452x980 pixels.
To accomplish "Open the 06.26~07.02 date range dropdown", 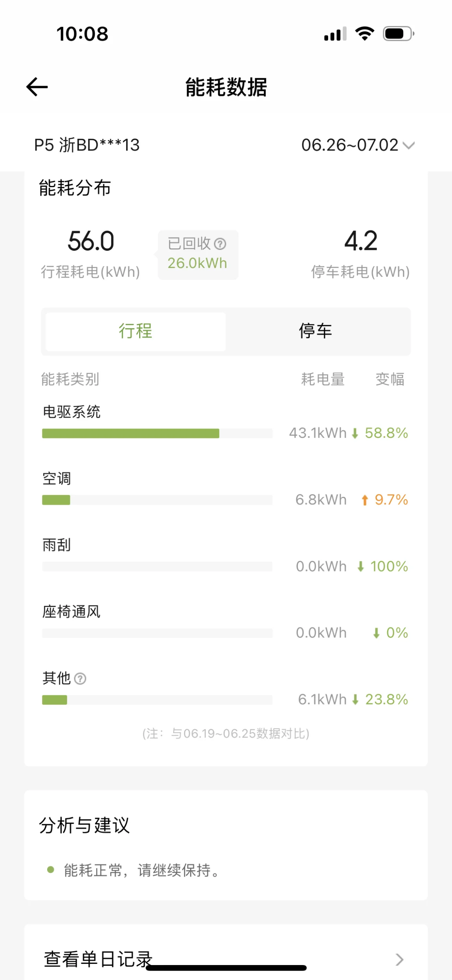I will pos(358,145).
